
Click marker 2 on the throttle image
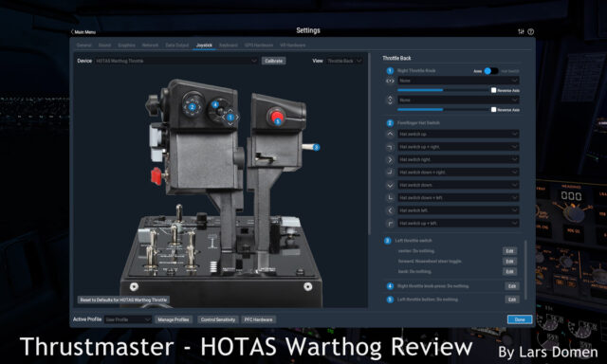tap(192, 107)
